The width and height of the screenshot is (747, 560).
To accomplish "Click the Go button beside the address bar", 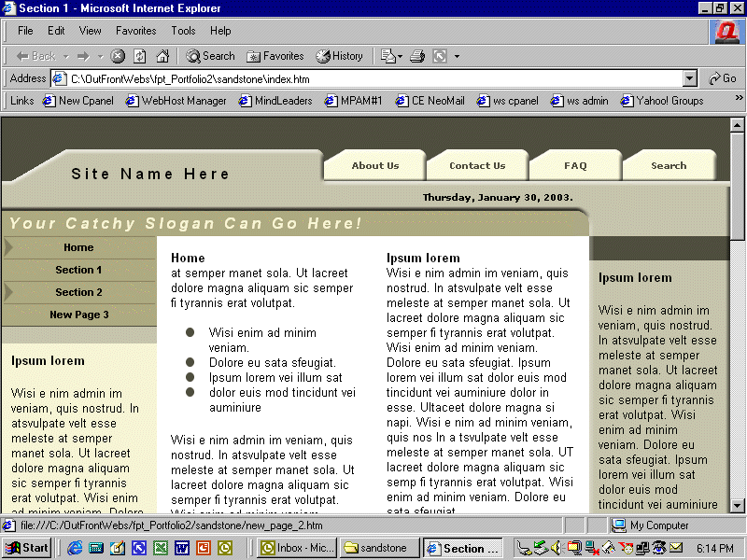I will 722,78.
